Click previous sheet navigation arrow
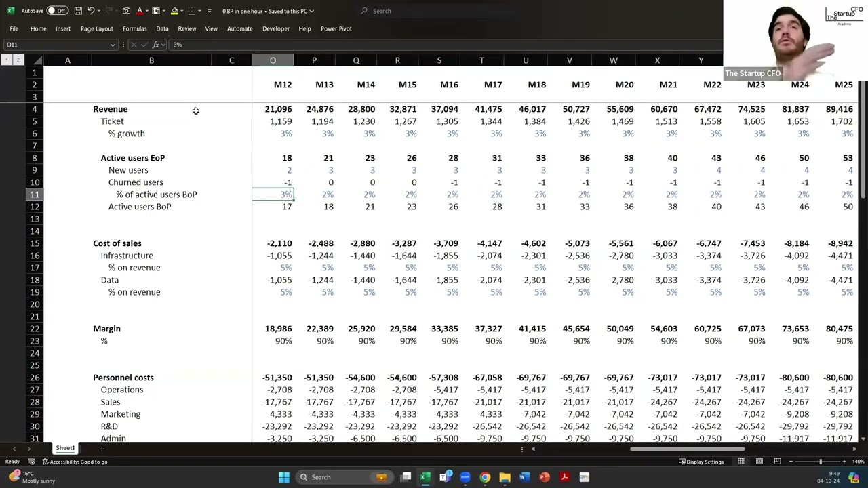Screen dimensions: 868x488 click(x=14, y=449)
